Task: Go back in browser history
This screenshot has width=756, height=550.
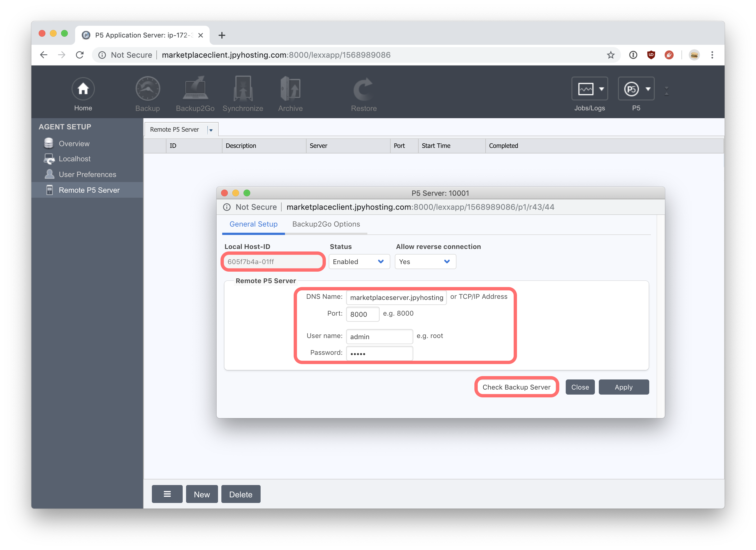Action: (x=44, y=55)
